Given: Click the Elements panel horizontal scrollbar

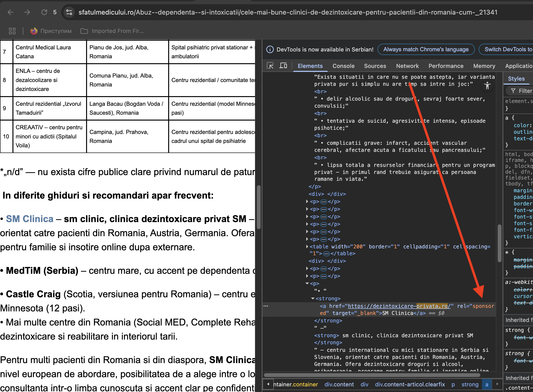Looking at the screenshot, I should click(x=372, y=375).
